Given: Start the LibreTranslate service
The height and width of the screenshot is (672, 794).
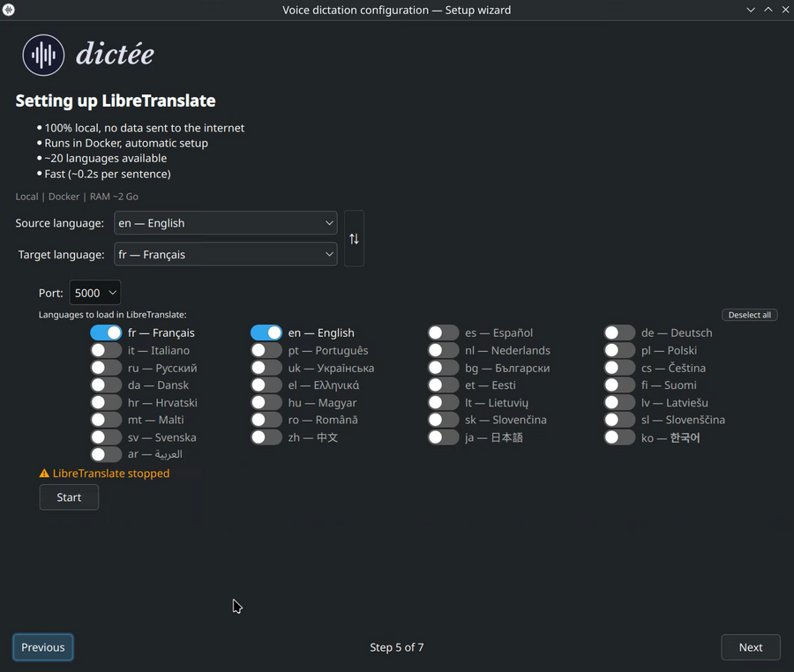Looking at the screenshot, I should (x=69, y=497).
